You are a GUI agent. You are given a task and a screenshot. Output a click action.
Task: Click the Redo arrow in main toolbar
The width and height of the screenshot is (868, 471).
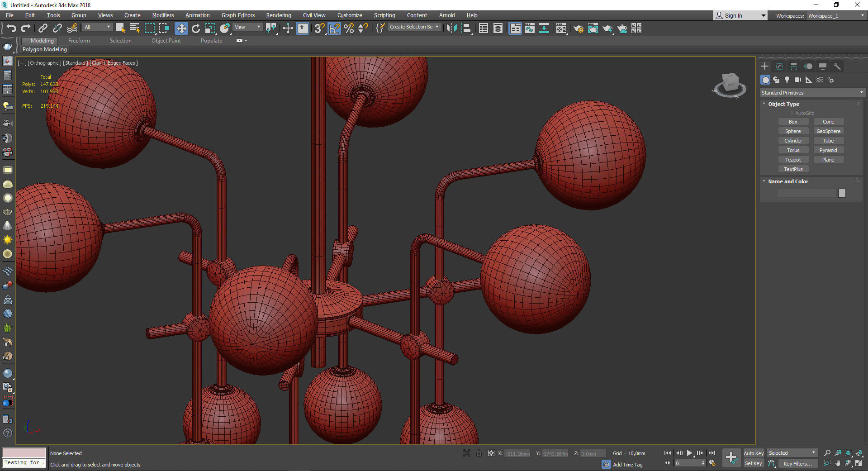[25, 29]
